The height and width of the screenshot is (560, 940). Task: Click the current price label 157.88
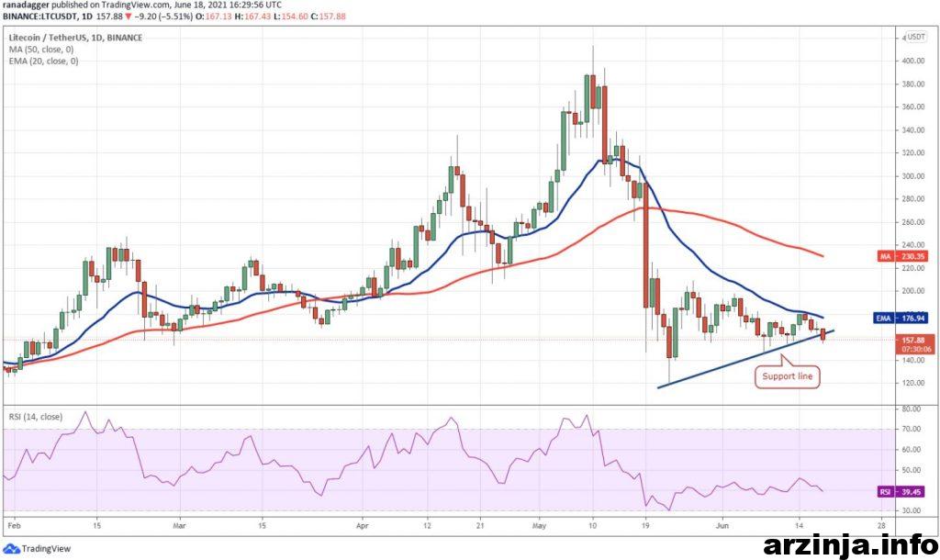pos(913,340)
